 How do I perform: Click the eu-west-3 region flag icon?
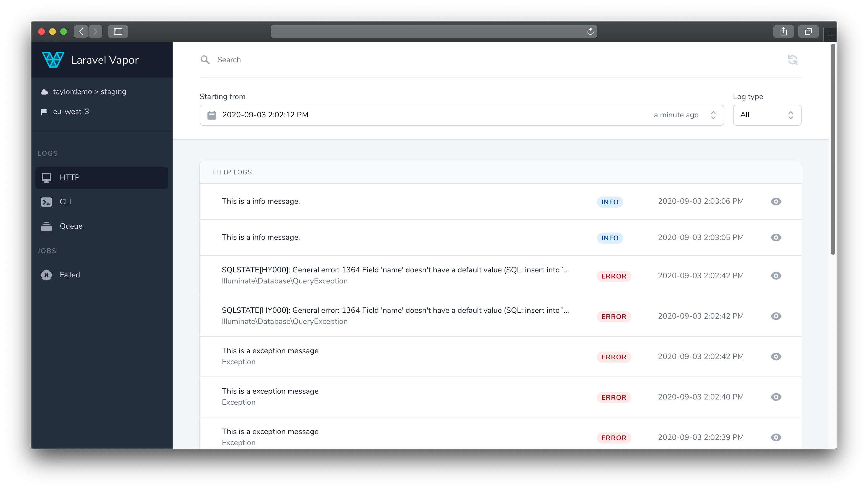[45, 111]
